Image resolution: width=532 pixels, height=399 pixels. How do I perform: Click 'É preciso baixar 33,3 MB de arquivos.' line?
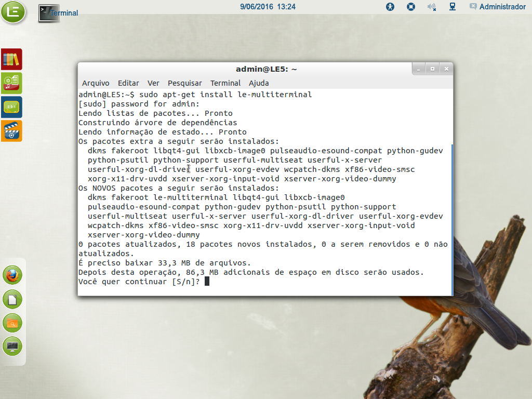[165, 263]
